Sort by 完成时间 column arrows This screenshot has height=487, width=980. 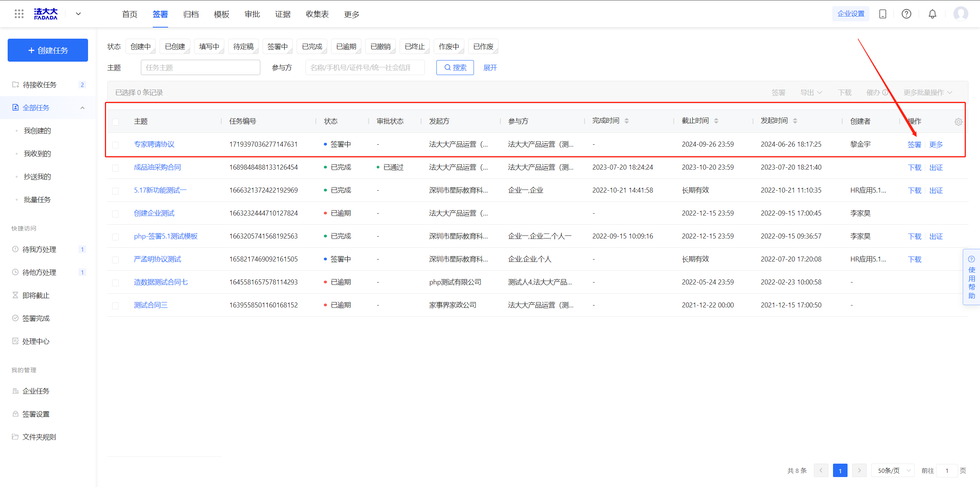627,121
